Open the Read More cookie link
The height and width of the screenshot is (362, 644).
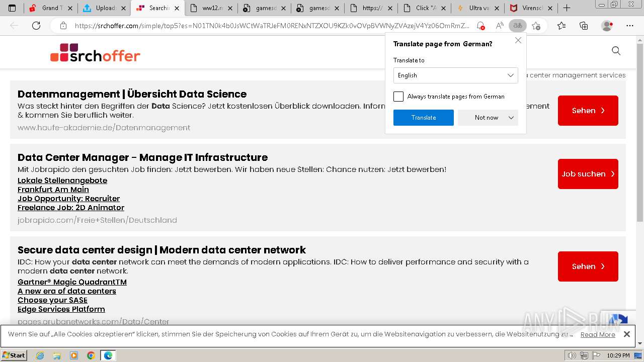coord(598,335)
